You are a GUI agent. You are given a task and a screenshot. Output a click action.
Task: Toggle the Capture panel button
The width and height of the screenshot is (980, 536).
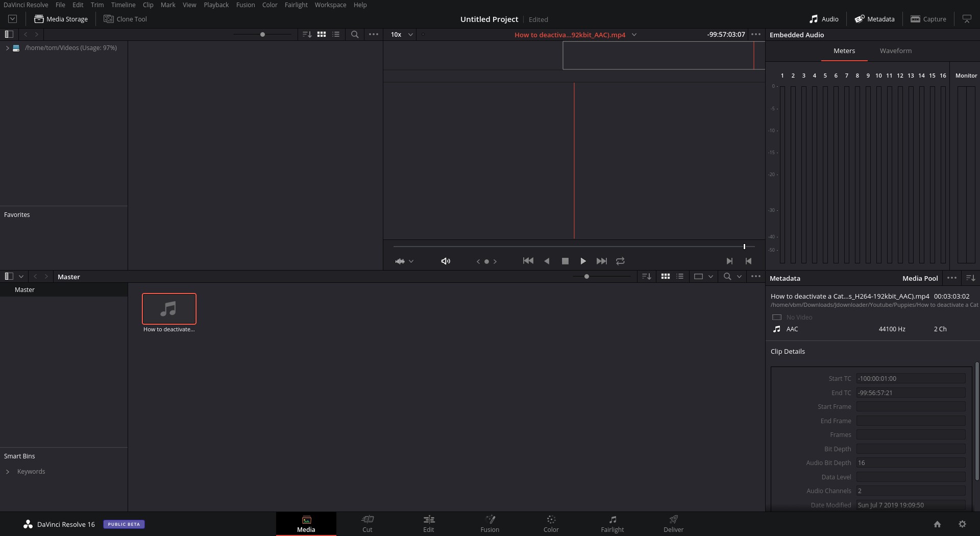(928, 19)
